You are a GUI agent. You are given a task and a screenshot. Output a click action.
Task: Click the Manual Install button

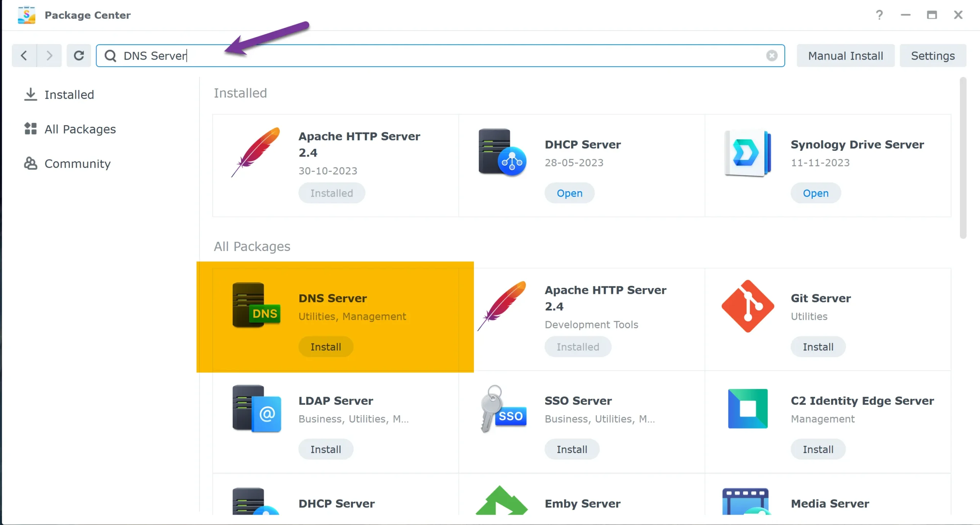pyautogui.click(x=845, y=56)
